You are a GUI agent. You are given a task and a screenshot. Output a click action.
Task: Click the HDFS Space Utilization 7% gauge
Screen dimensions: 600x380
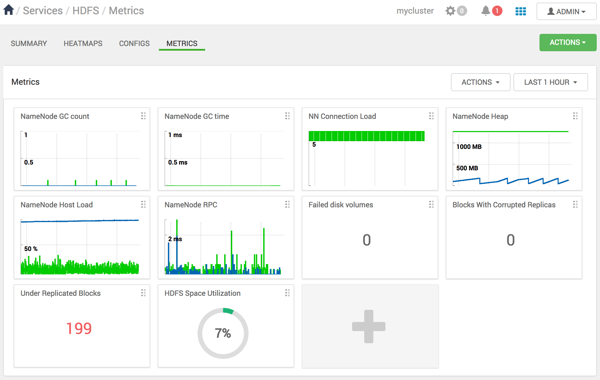pyautogui.click(x=223, y=333)
